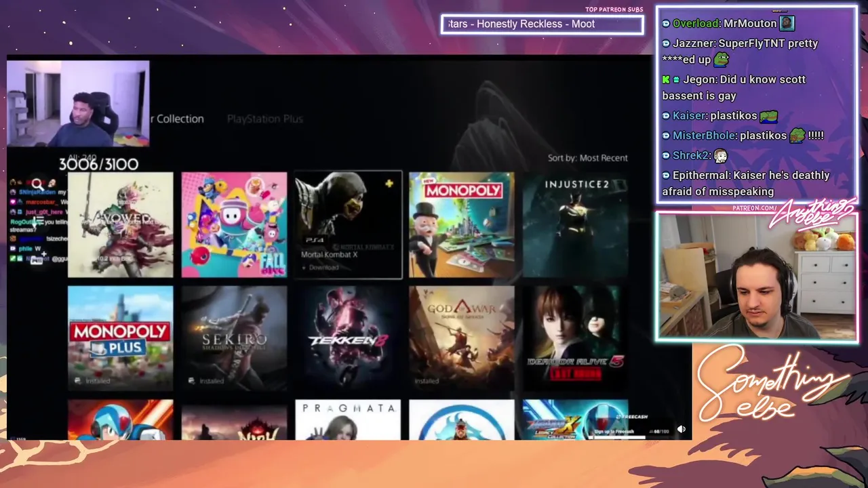Click the PS4 label on Mortal Kombat X
This screenshot has height=488, width=868.
(x=314, y=240)
